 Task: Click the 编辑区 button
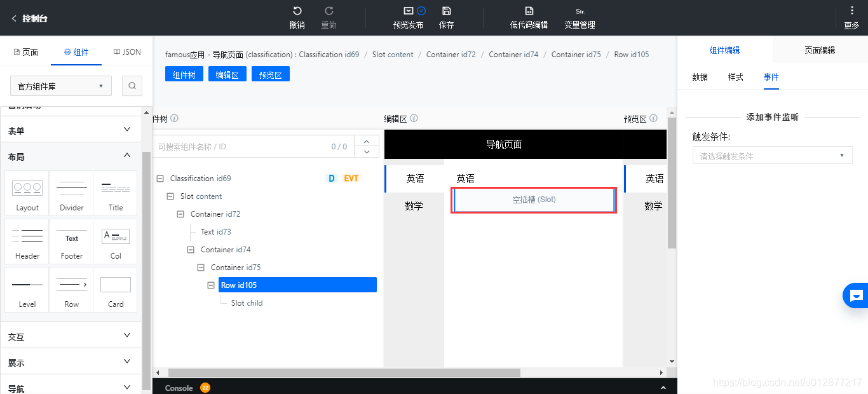coord(227,74)
